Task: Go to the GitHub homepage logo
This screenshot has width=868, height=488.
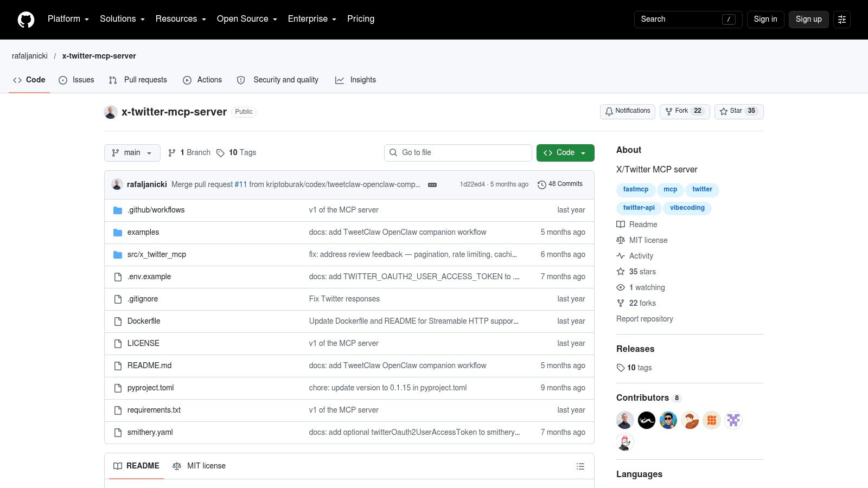Action: (x=26, y=20)
